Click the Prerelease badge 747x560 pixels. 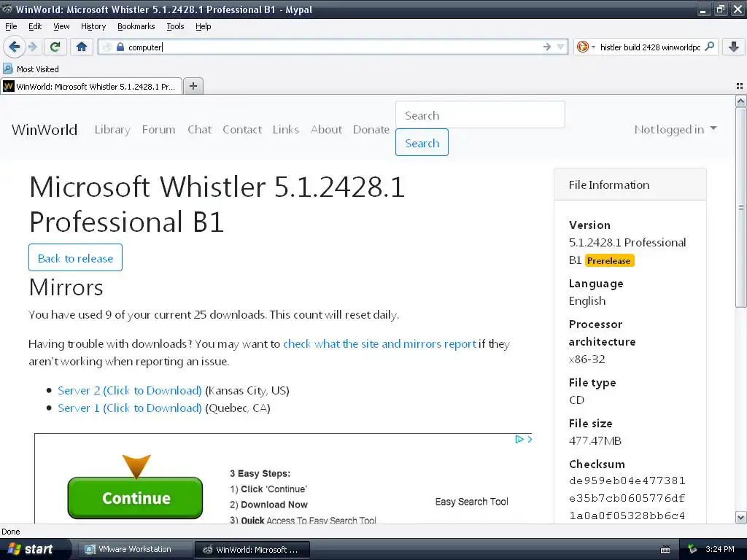(609, 260)
